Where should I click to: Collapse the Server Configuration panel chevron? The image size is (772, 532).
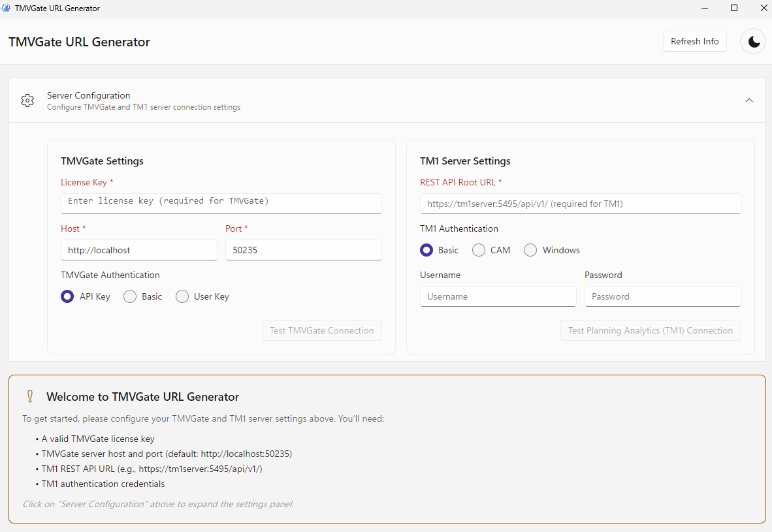click(749, 101)
